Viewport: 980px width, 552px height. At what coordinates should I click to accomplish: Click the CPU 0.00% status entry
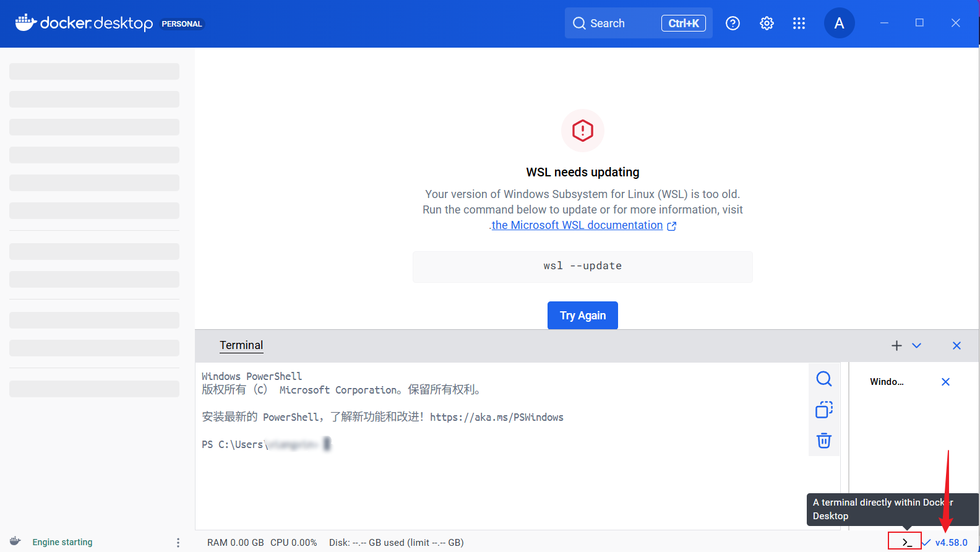293,543
